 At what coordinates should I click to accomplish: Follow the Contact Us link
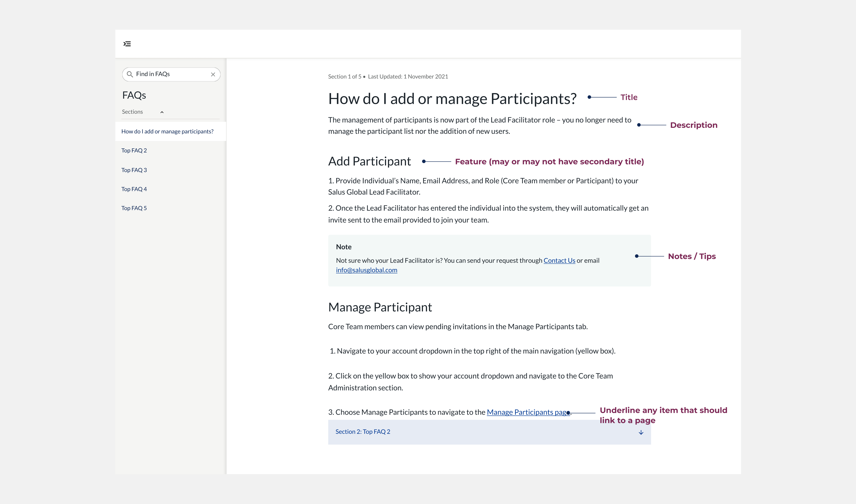click(559, 261)
